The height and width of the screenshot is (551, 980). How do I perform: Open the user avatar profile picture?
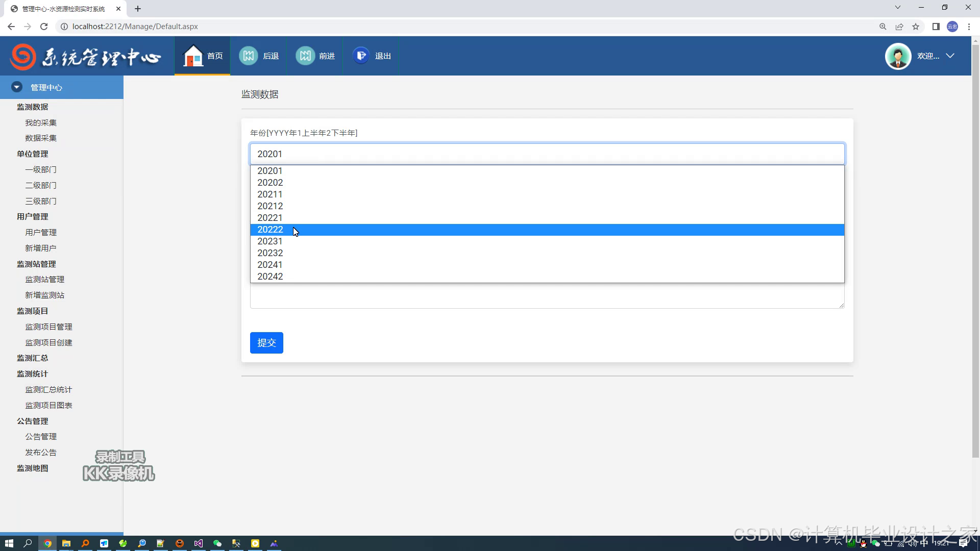point(898,56)
